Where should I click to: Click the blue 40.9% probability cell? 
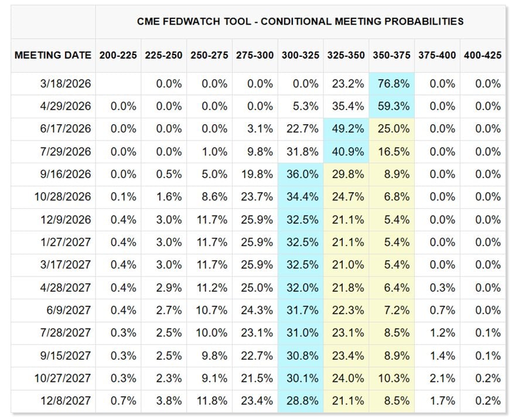pyautogui.click(x=346, y=152)
